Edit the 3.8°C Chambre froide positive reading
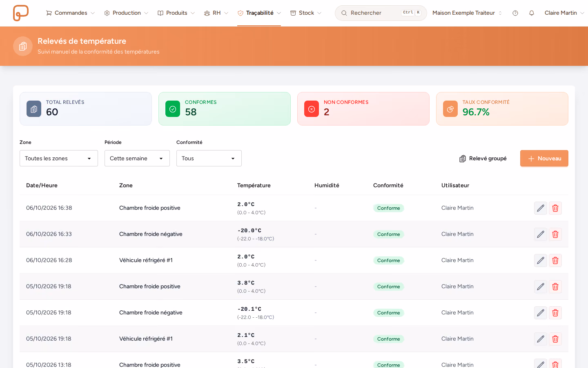Image resolution: width=588 pixels, height=368 pixels. [541, 287]
